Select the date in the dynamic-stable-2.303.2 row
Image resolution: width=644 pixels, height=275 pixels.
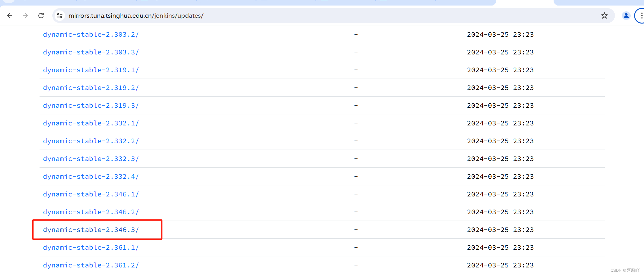tap(500, 34)
